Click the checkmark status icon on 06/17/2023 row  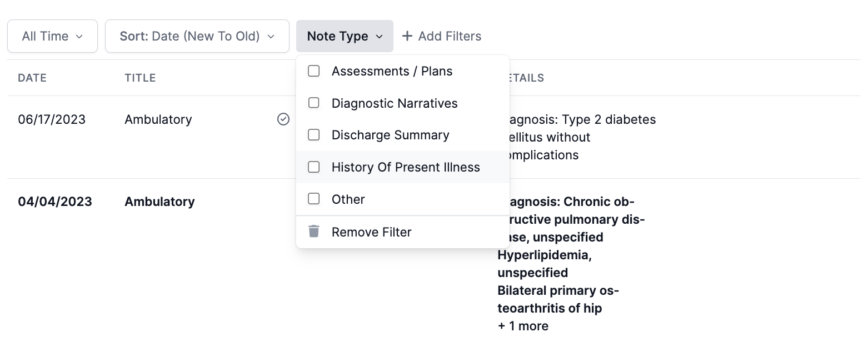[x=283, y=119]
